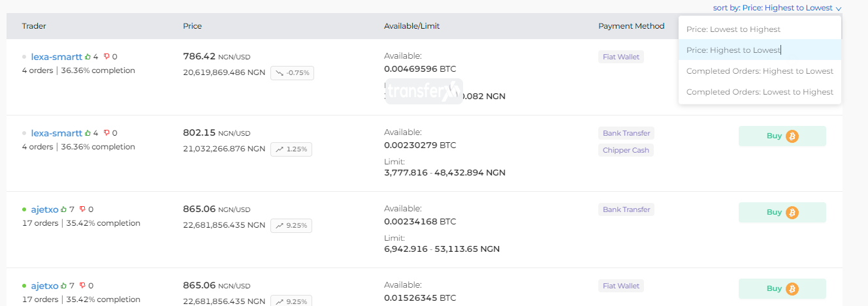The height and width of the screenshot is (306, 868).
Task: Click Buy button in the 802.15 NGN/USD row
Action: tap(782, 136)
